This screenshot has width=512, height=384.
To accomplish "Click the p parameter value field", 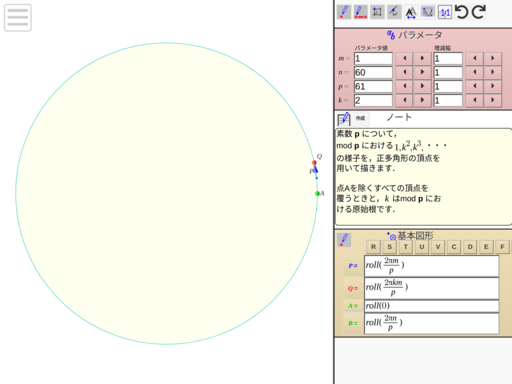I will click(373, 86).
